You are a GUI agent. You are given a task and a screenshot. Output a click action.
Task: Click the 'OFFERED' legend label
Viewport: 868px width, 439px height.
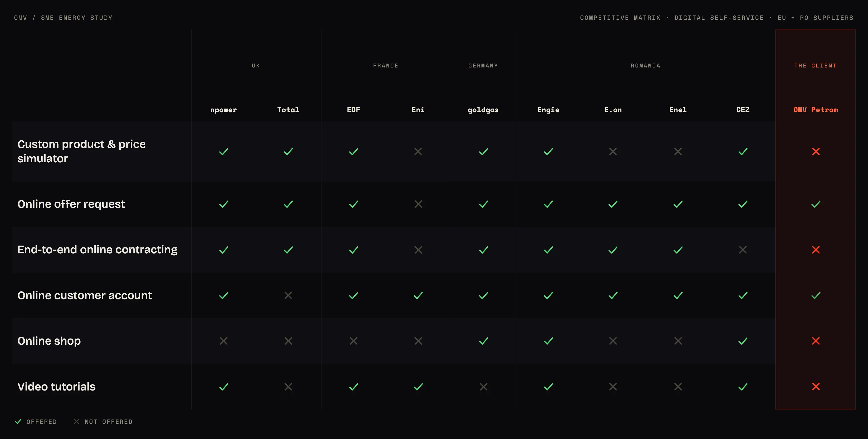(x=42, y=422)
